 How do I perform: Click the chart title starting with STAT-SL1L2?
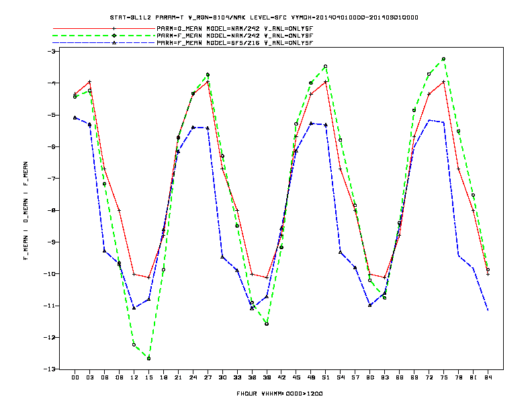pos(264,17)
